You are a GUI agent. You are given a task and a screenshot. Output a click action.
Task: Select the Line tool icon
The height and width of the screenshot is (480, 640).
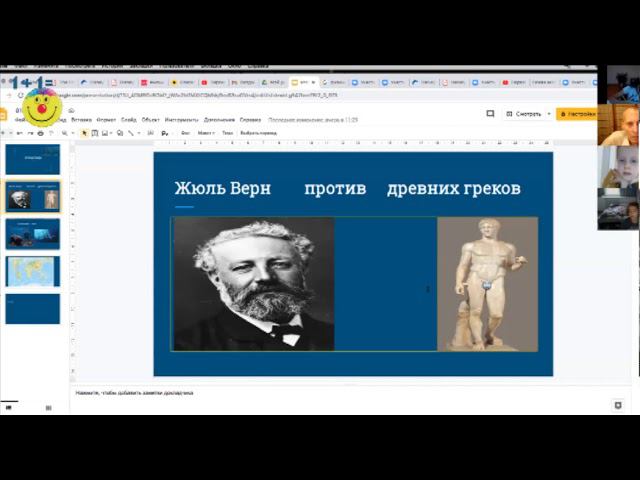[x=131, y=133]
